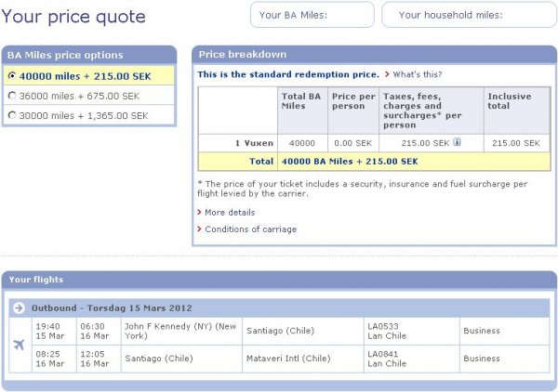Open the What's this? link
Screen dimensions: 558x392
click(x=418, y=74)
